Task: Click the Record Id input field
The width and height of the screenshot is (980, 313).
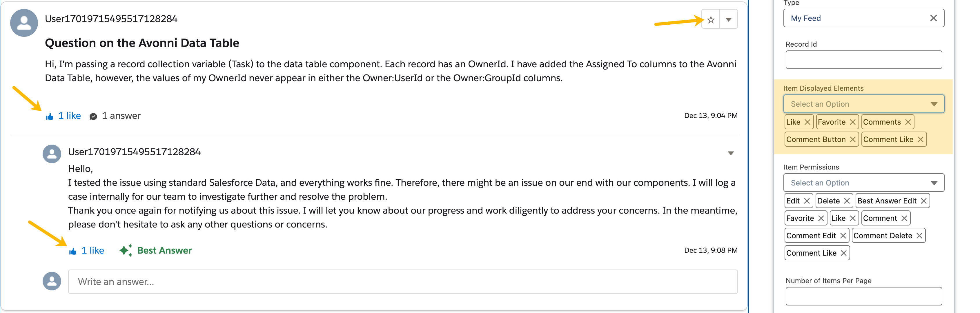Action: coord(863,60)
